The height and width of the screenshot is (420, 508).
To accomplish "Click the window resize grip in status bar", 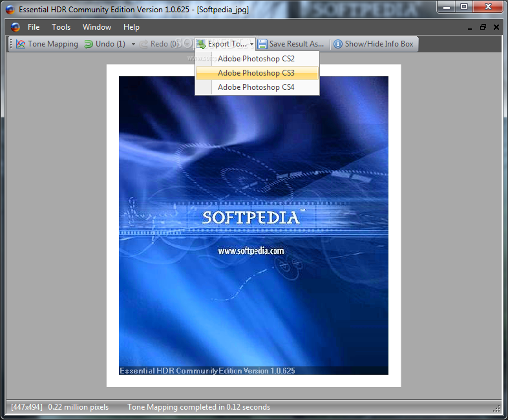I will 496,408.
